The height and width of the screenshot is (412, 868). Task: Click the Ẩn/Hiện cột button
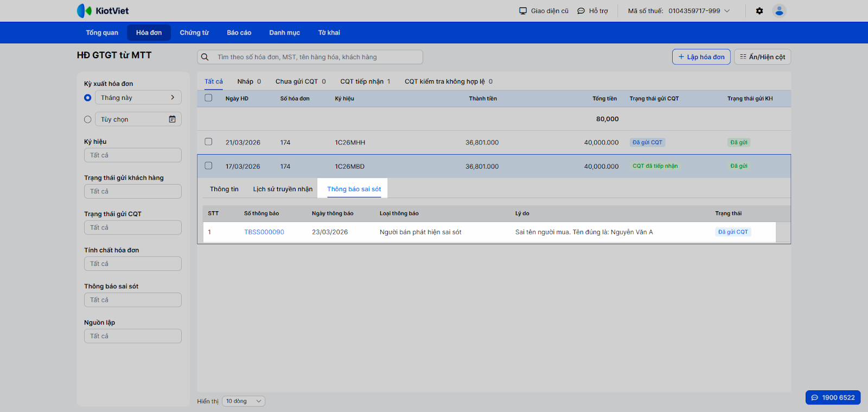tap(762, 57)
